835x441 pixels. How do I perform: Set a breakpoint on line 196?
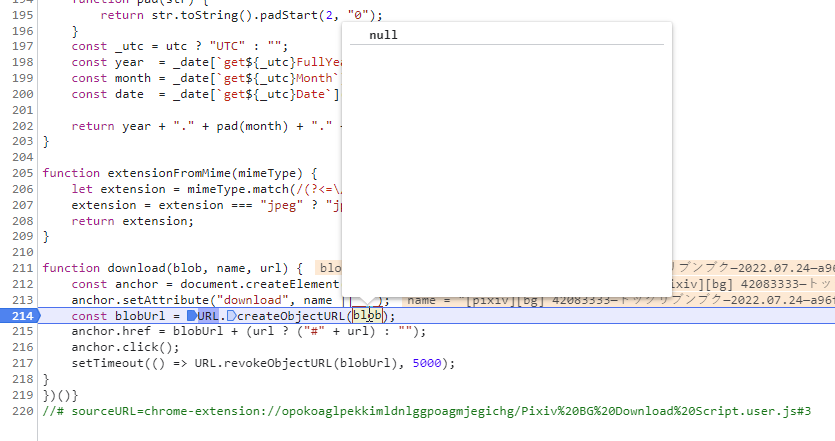(x=22, y=31)
